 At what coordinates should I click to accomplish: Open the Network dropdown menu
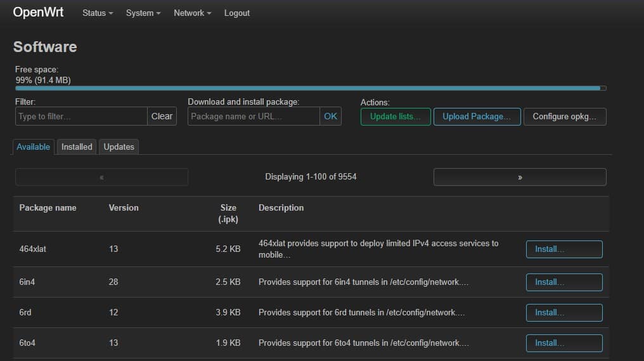[192, 13]
